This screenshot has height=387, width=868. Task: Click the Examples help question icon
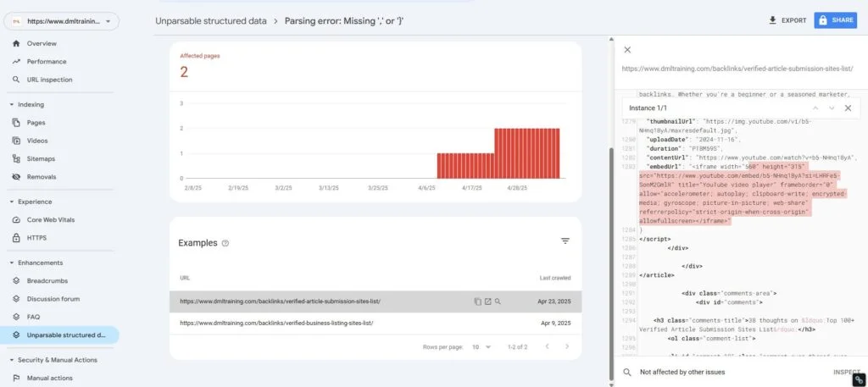[x=225, y=243]
